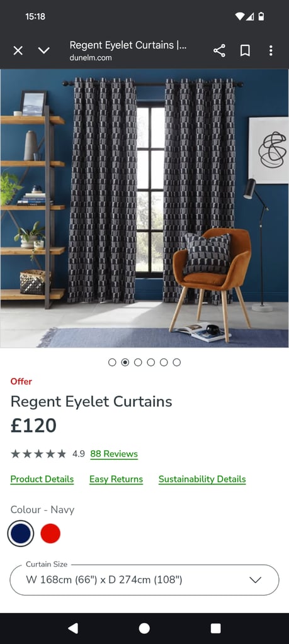Viewport: 289px width, 644px height.
Task: Tap Android home circle button
Action: 144,628
